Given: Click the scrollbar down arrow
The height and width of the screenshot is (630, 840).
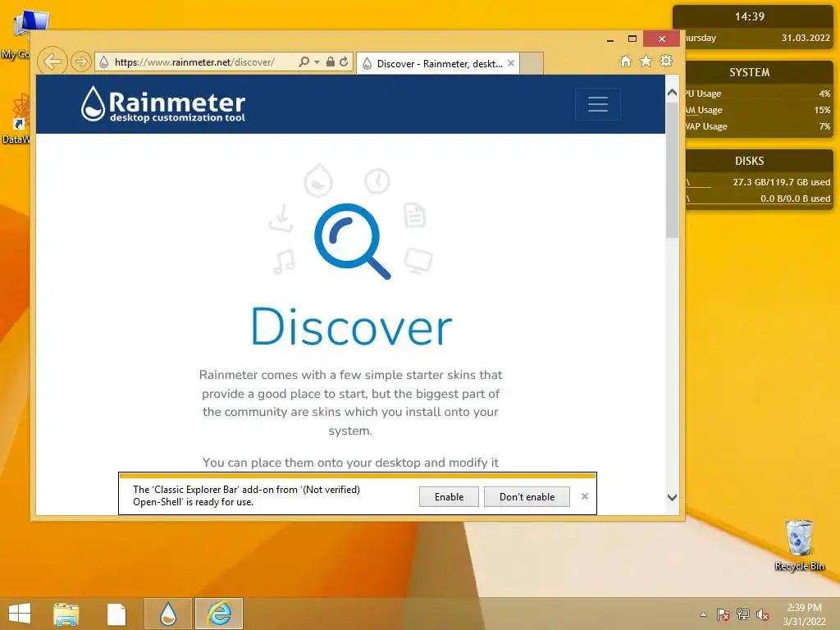Looking at the screenshot, I should 672,497.
